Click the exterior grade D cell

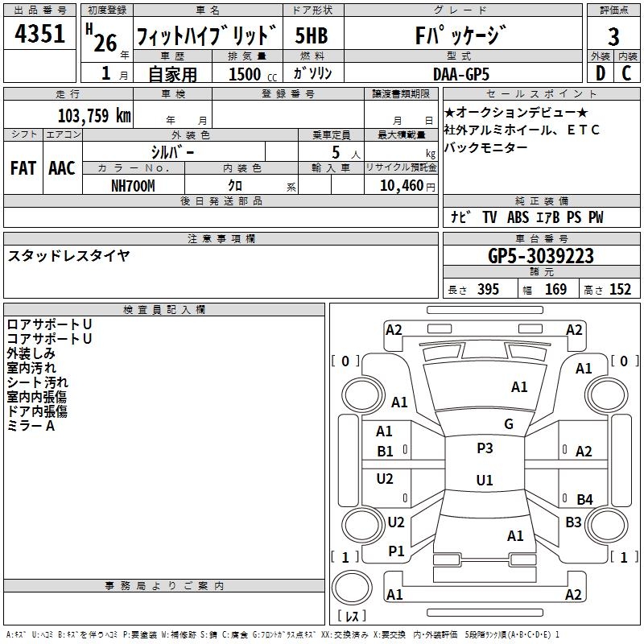[600, 72]
